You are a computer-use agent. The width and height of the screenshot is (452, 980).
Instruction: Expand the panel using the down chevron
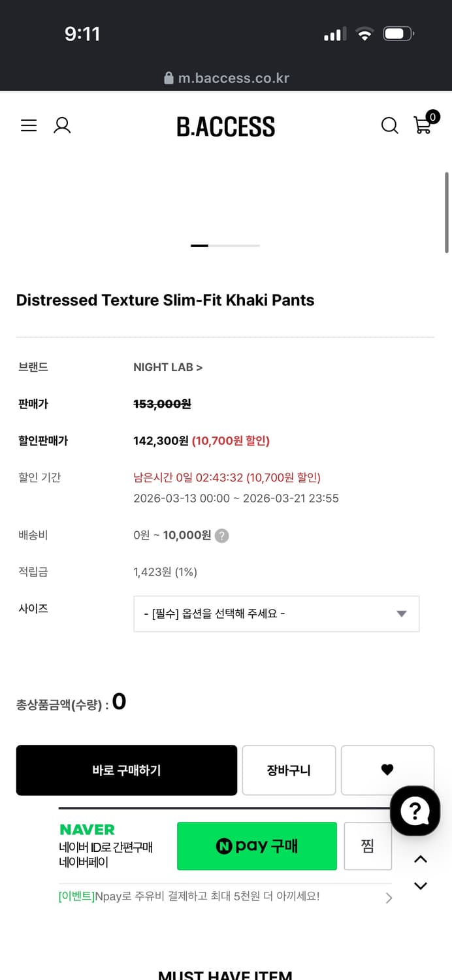click(x=421, y=885)
